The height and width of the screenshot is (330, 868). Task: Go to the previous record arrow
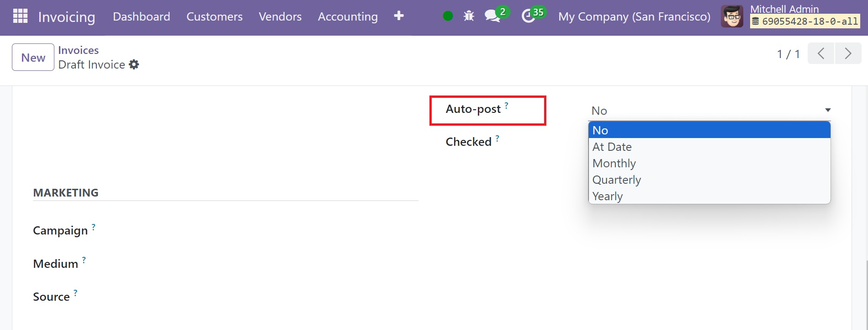click(821, 53)
